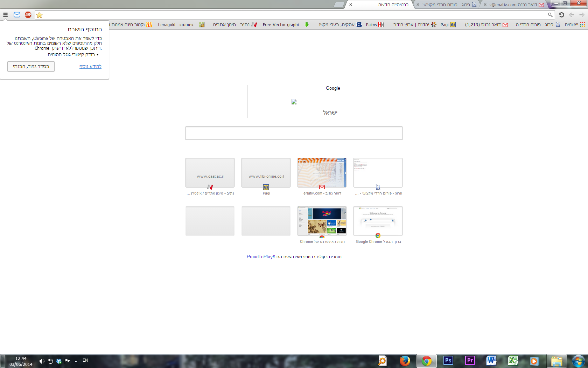Screen dimensions: 588x368
Task: Open the Welcome to Google Chrome thumbnail
Action: tap(378, 221)
